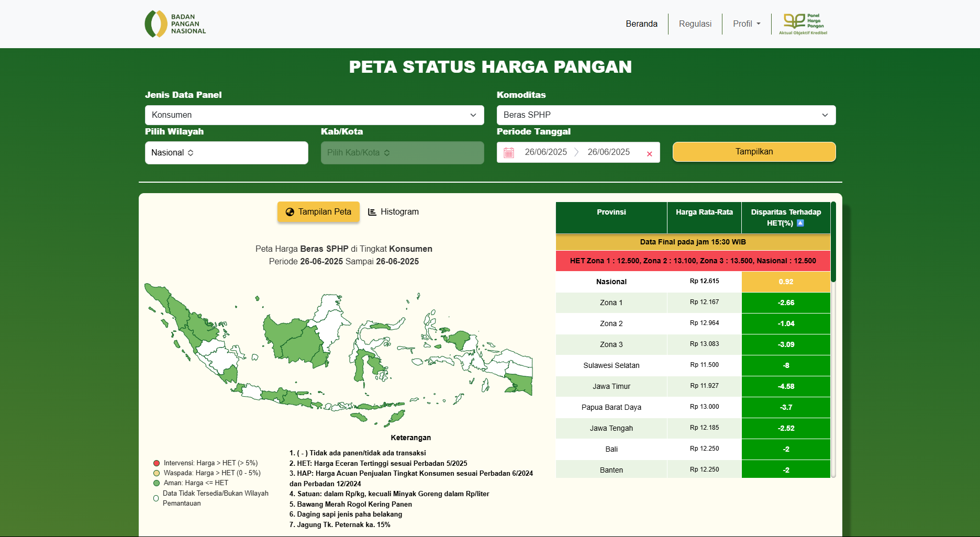Screen dimensions: 980x537
Task: Click the Bali row label
Action: [611, 449]
